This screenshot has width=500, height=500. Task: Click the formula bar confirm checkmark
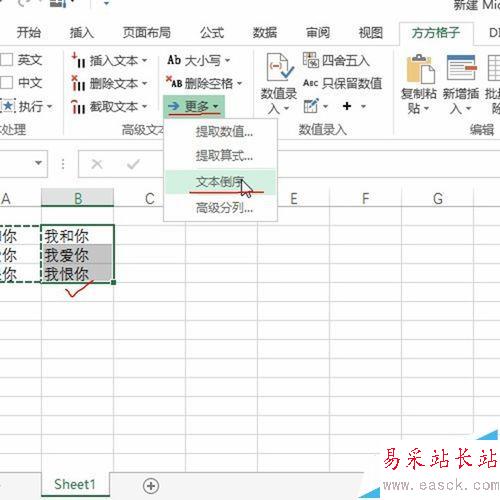133,164
